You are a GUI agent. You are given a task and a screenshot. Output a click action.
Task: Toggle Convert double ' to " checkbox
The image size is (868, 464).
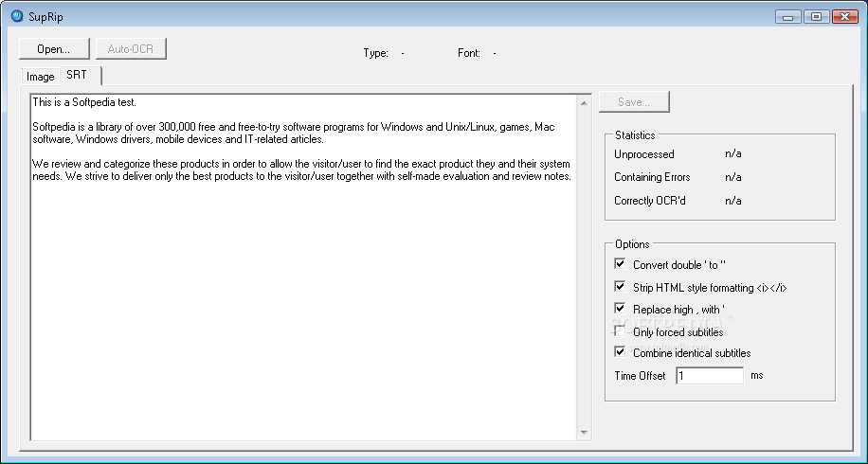click(620, 264)
